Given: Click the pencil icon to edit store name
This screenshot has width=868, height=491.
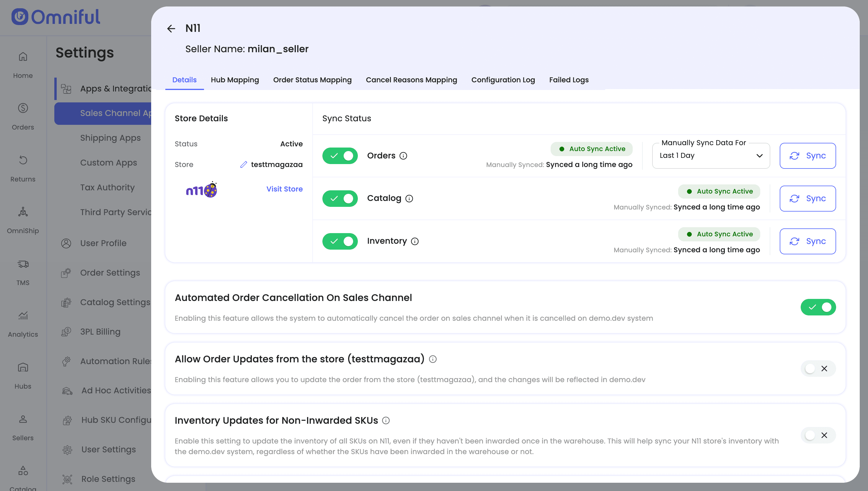Looking at the screenshot, I should tap(244, 165).
